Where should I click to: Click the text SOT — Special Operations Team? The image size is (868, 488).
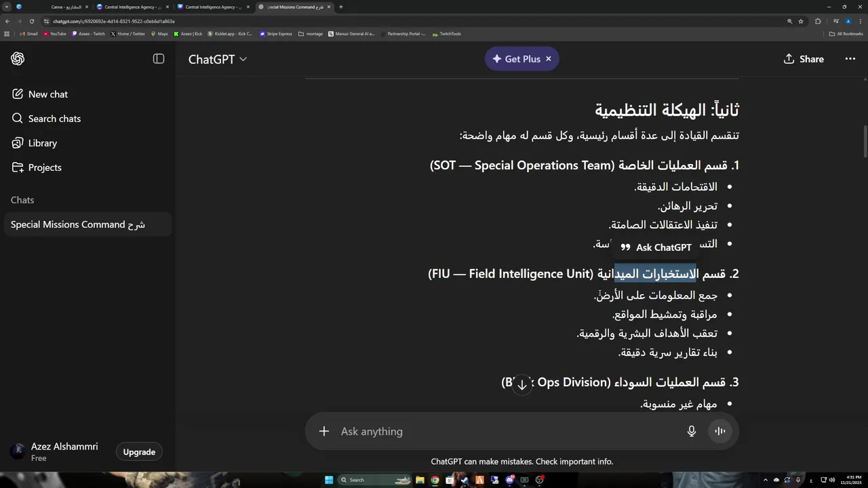(524, 165)
